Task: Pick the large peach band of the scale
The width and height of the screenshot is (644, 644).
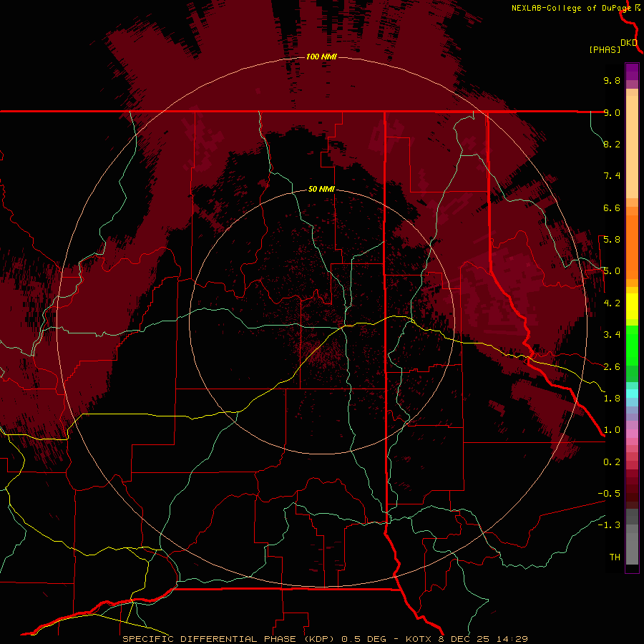Action: point(632,147)
